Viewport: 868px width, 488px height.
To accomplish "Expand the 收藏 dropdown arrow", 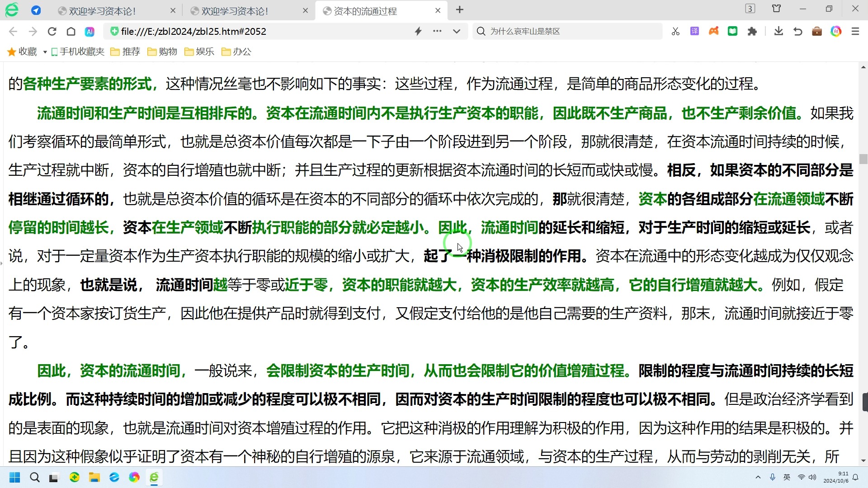I will click(x=45, y=52).
